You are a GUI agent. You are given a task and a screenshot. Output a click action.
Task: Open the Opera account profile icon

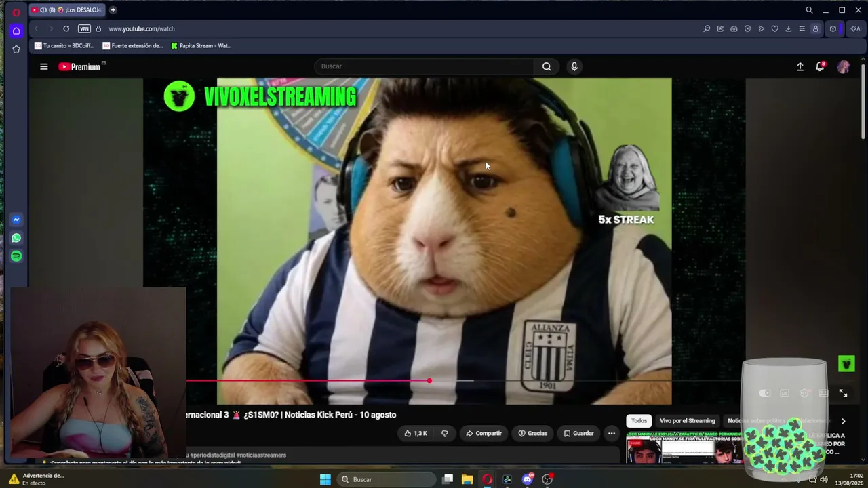point(816,28)
